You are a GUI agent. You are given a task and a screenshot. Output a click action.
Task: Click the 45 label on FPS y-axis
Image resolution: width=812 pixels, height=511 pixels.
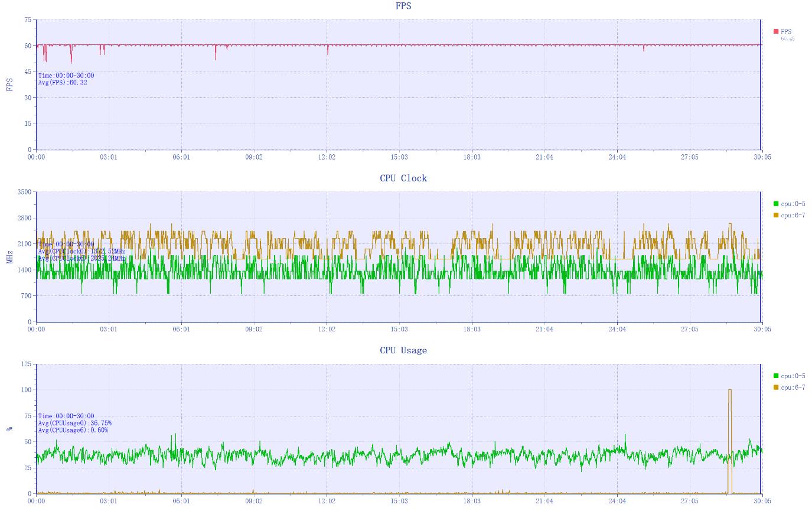pyautogui.click(x=28, y=72)
